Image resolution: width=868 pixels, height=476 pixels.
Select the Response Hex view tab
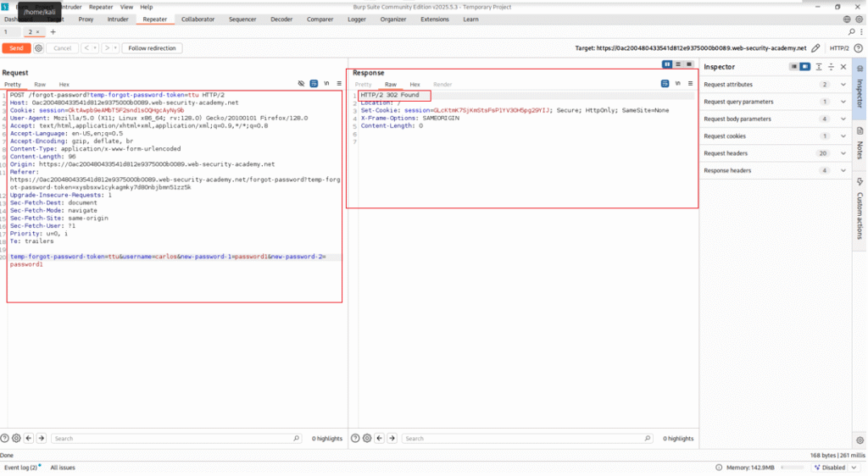415,85
